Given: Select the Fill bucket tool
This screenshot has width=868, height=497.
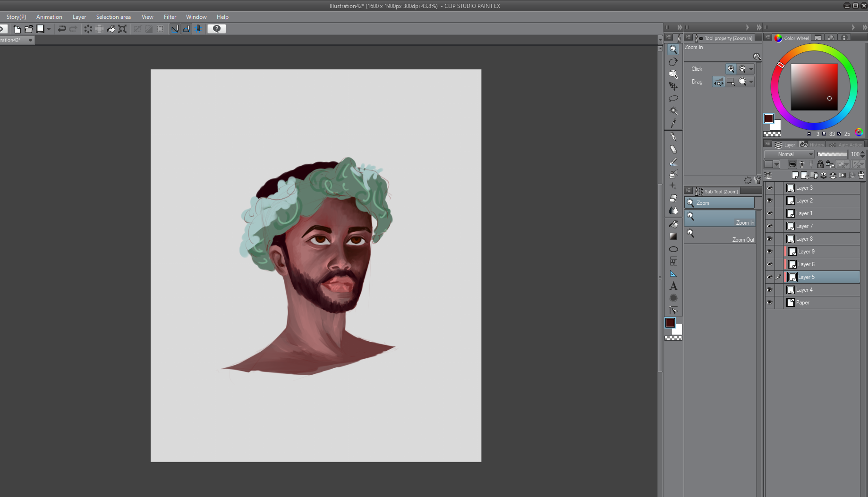Looking at the screenshot, I should click(x=673, y=224).
